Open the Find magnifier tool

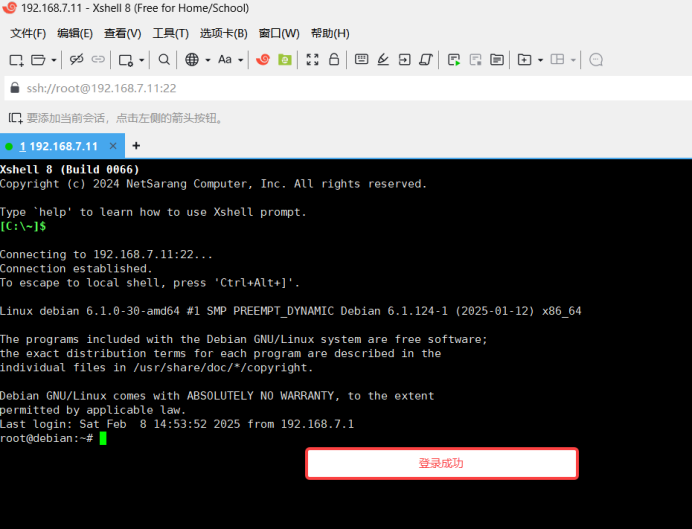[x=164, y=60]
